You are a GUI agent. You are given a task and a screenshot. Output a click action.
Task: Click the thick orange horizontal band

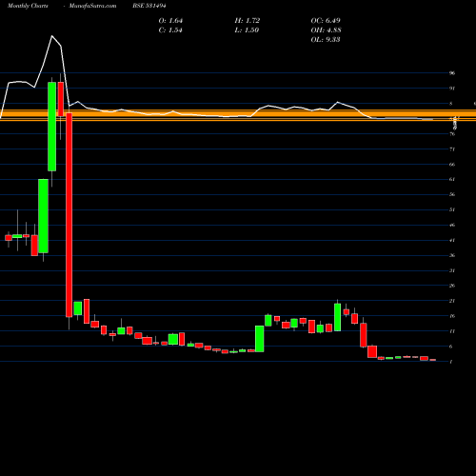coord(238,115)
